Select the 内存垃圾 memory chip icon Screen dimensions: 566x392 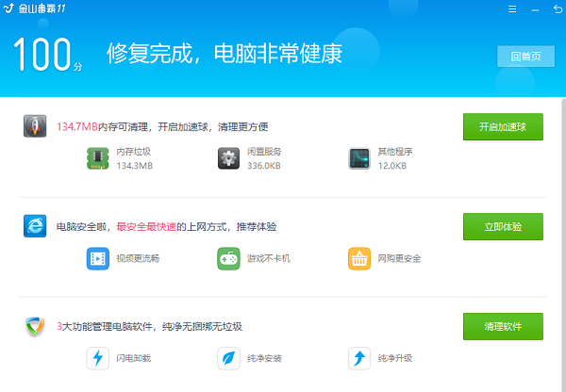pos(98,158)
